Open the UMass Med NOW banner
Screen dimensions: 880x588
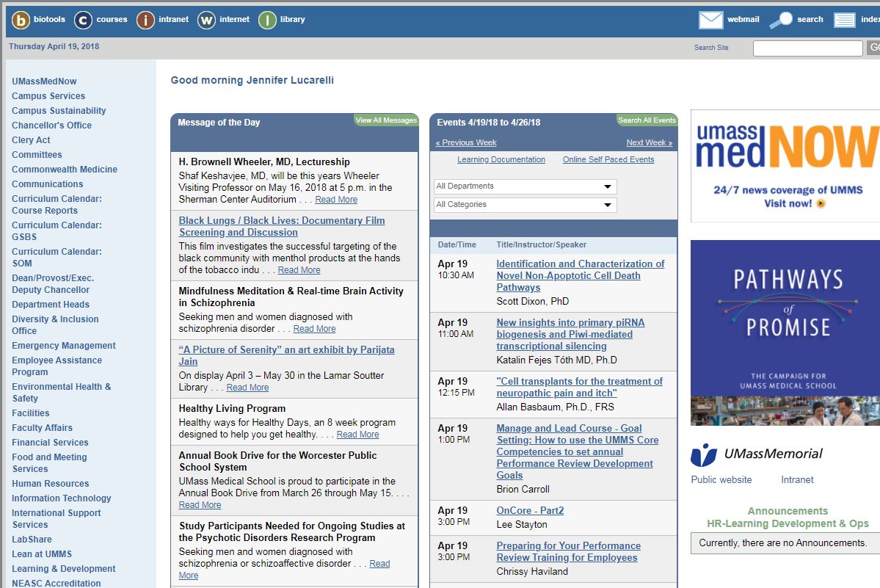coord(785,166)
